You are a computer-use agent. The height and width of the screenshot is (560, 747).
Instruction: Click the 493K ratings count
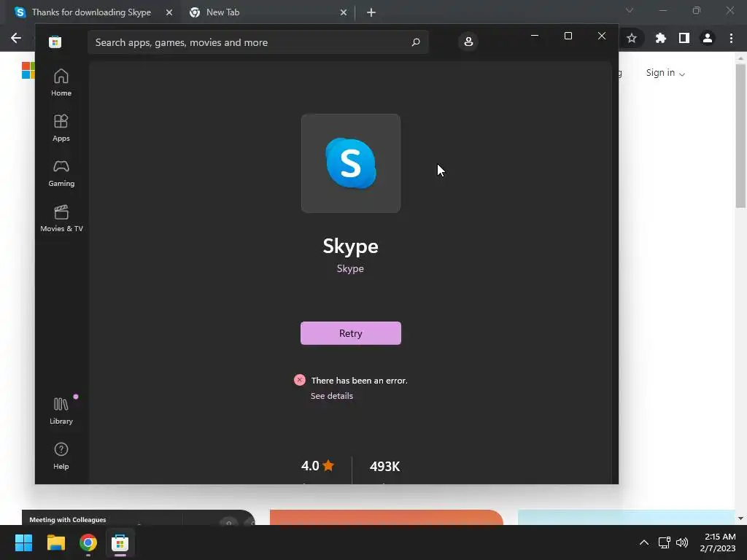[385, 466]
